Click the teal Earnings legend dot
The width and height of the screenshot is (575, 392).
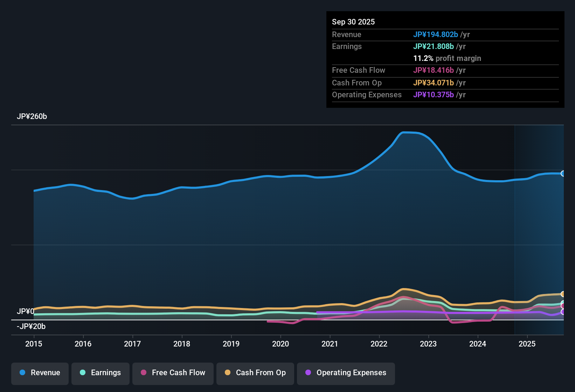pyautogui.click(x=83, y=373)
